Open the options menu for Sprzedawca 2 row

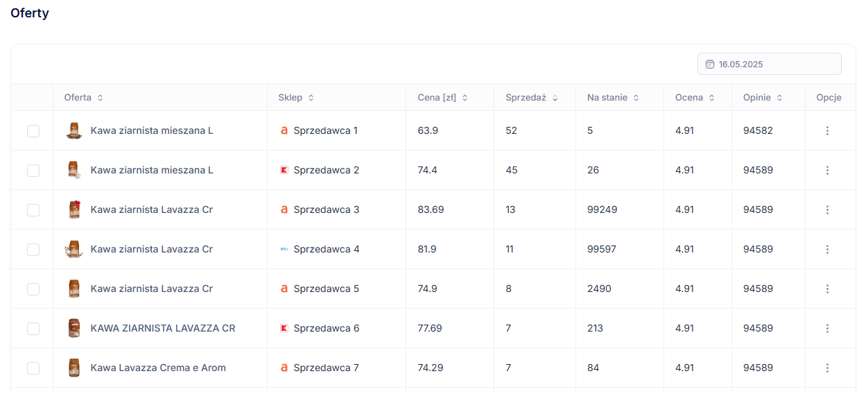(x=827, y=170)
